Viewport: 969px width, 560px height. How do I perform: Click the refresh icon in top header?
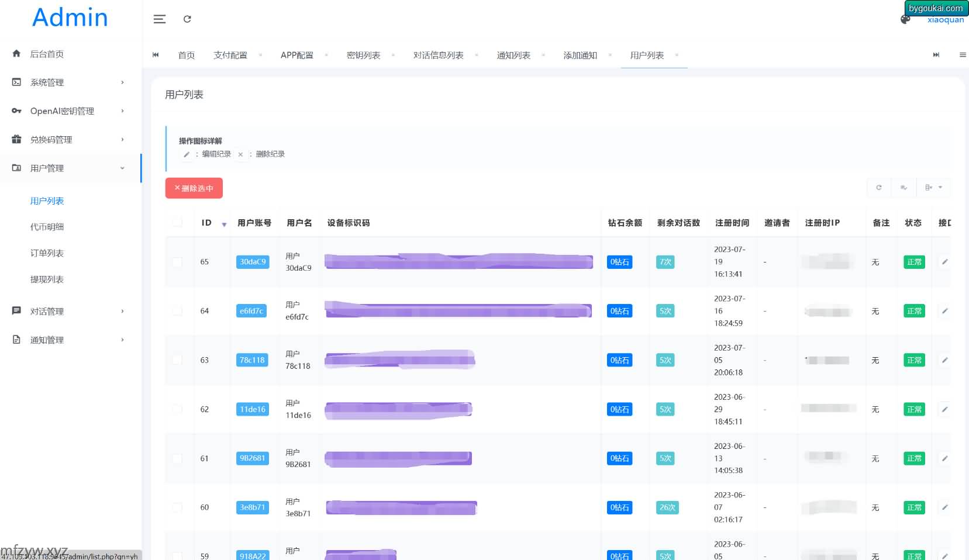187,19
